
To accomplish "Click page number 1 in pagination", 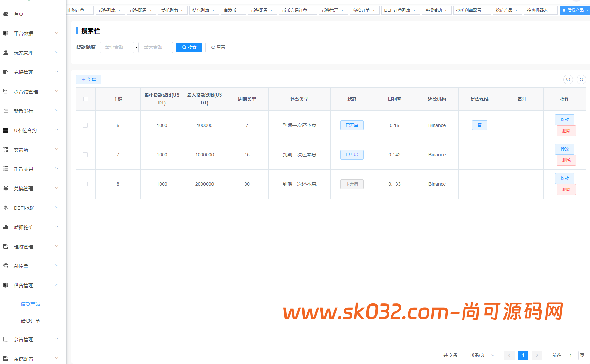I will (x=523, y=355).
